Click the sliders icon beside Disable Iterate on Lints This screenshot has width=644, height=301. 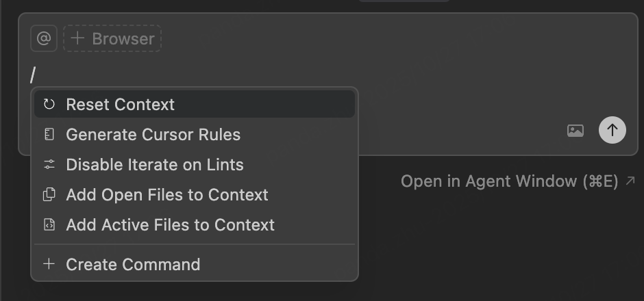49,165
